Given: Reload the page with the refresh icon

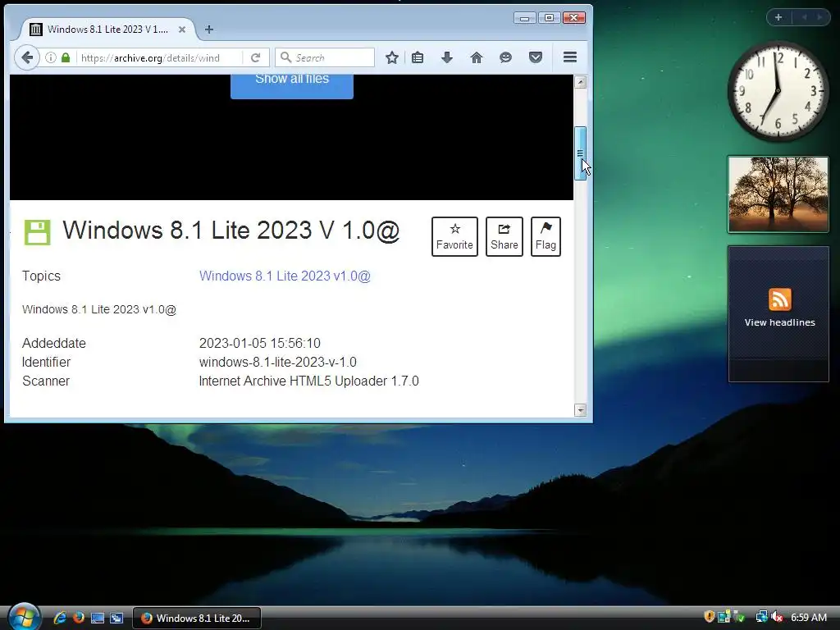Looking at the screenshot, I should (256, 57).
